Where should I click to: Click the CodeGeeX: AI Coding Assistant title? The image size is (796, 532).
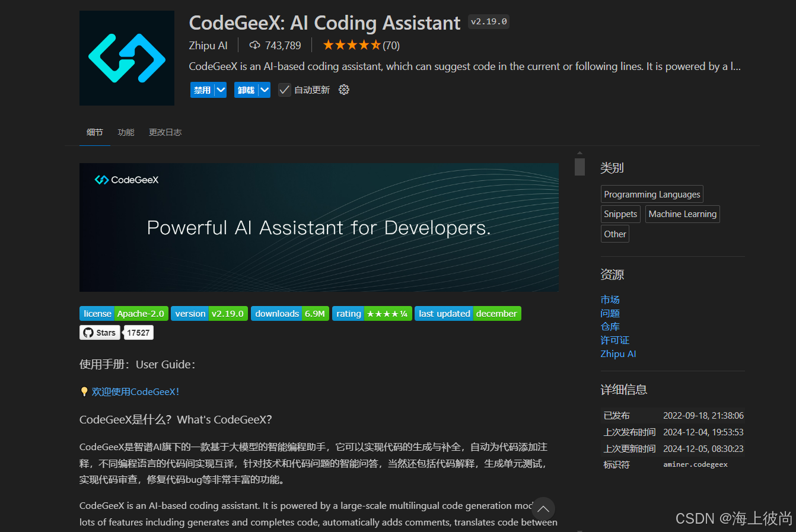pyautogui.click(x=324, y=23)
